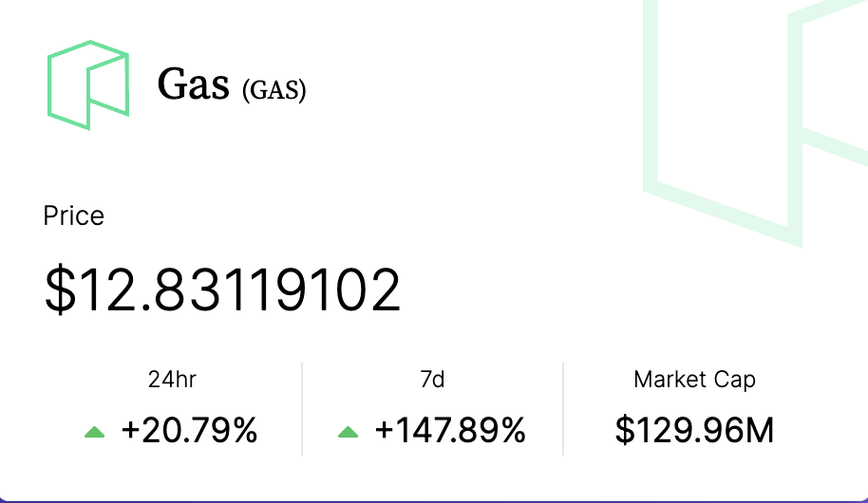The width and height of the screenshot is (868, 503).
Task: Click the Market Cap label
Action: pyautogui.click(x=695, y=380)
